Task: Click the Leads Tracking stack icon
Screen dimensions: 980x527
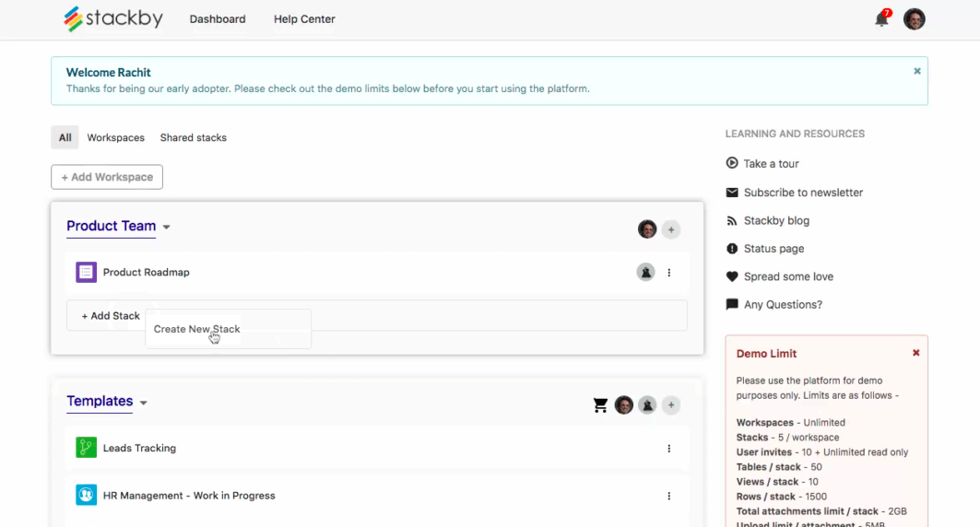Action: coord(87,448)
